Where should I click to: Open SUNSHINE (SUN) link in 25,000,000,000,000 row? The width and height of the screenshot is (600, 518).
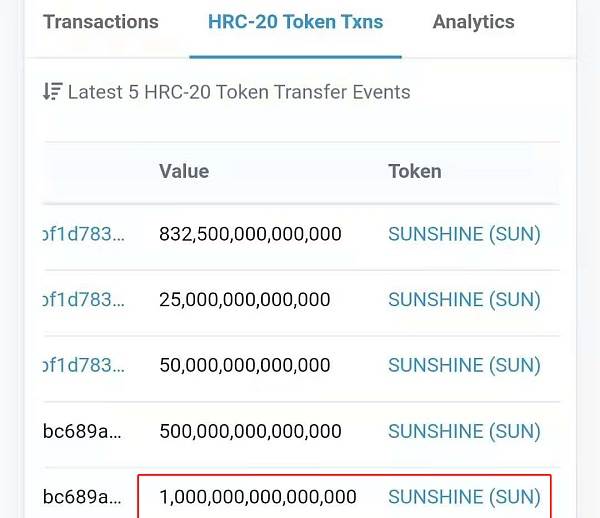coord(464,299)
